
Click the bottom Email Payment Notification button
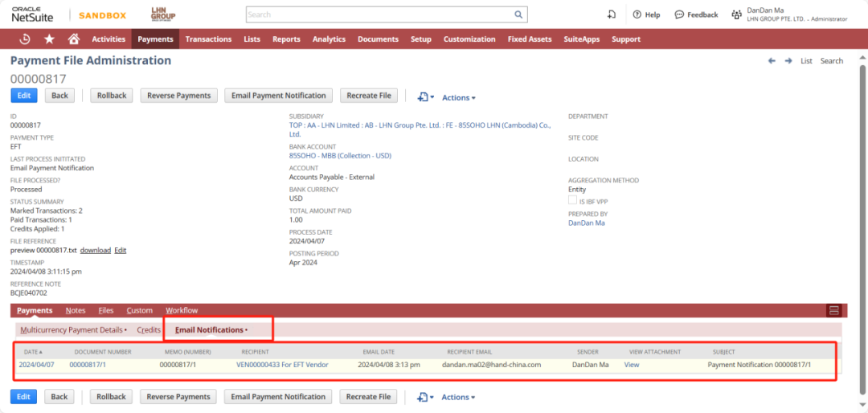tap(278, 397)
